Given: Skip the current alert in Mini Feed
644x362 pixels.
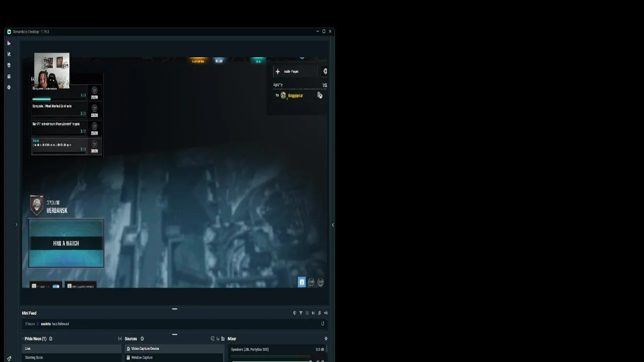Looking at the screenshot, I should (x=313, y=313).
